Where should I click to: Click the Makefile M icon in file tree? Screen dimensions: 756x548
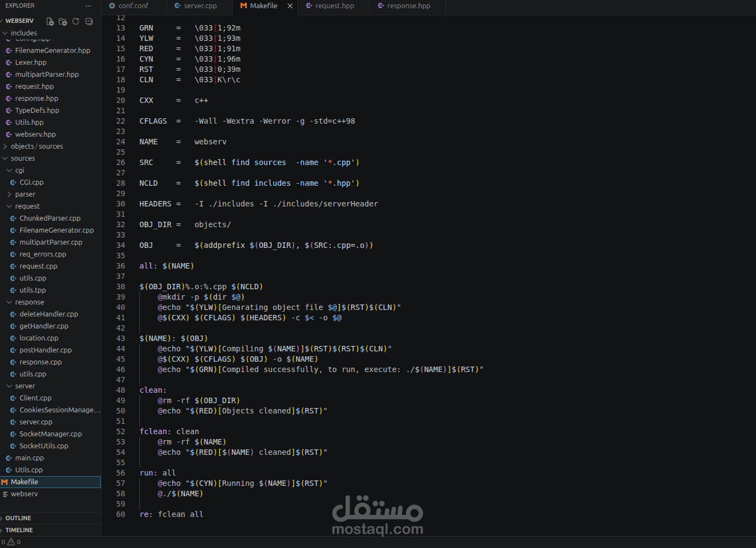pyautogui.click(x=4, y=482)
